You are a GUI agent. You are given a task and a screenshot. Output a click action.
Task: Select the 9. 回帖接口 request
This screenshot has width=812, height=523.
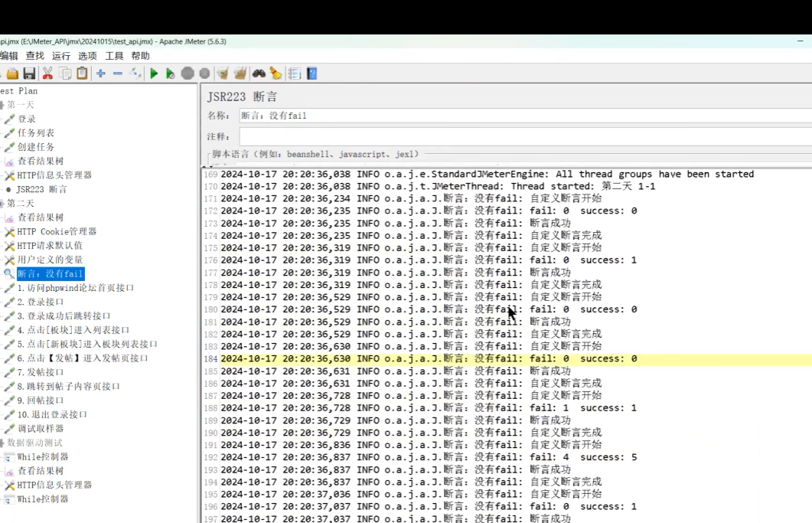coord(41,400)
